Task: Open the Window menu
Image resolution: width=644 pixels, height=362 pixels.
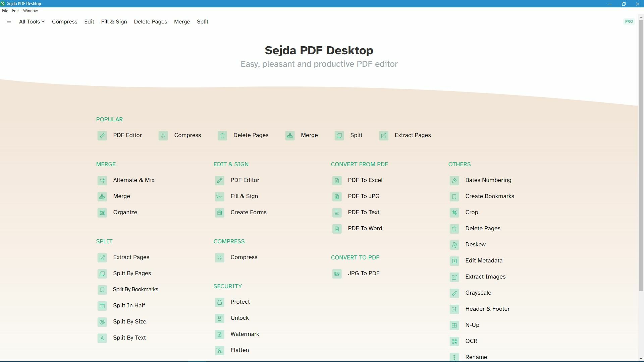Action: [x=30, y=11]
